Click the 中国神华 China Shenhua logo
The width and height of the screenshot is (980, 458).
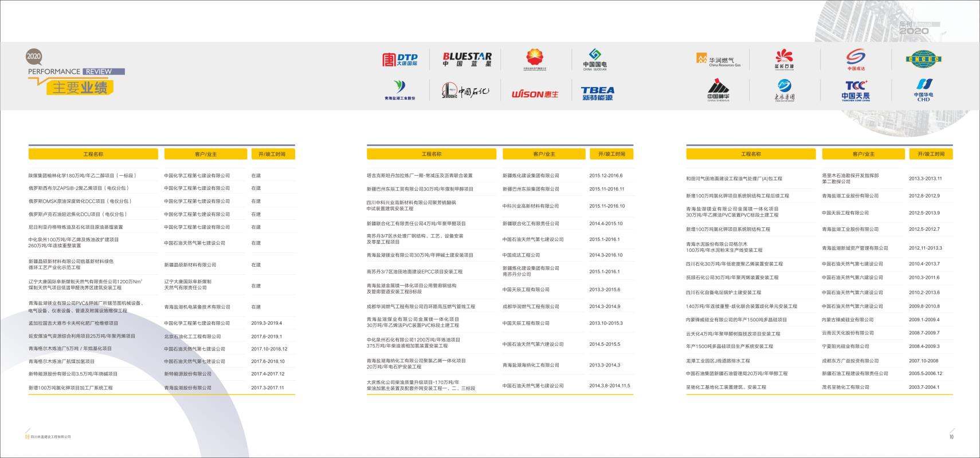click(x=718, y=90)
